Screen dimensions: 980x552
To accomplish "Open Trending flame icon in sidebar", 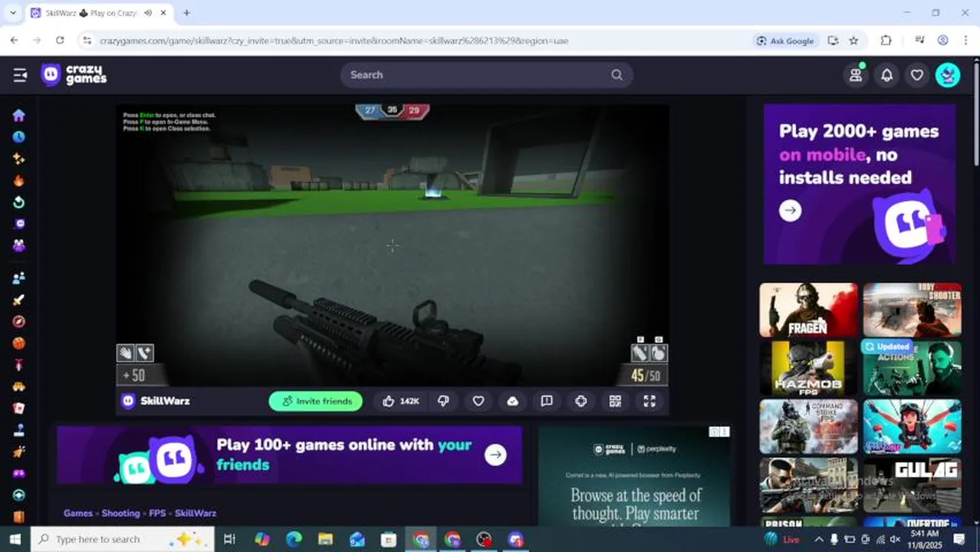I will coord(18,181).
